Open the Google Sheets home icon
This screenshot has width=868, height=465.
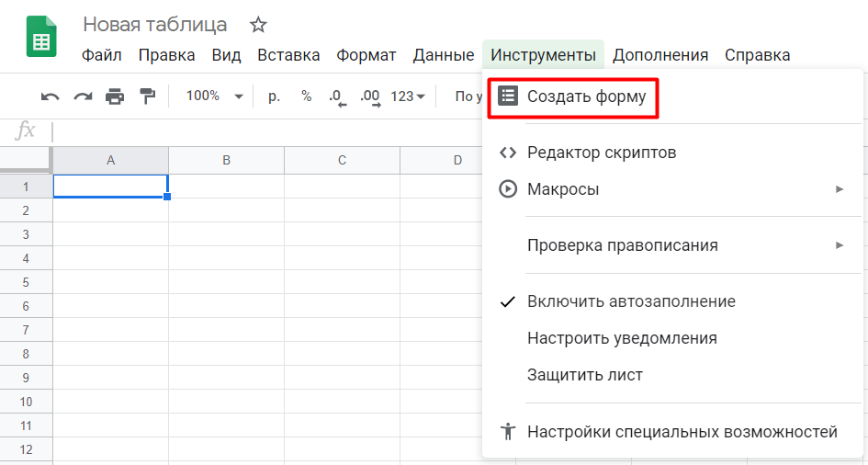[41, 37]
